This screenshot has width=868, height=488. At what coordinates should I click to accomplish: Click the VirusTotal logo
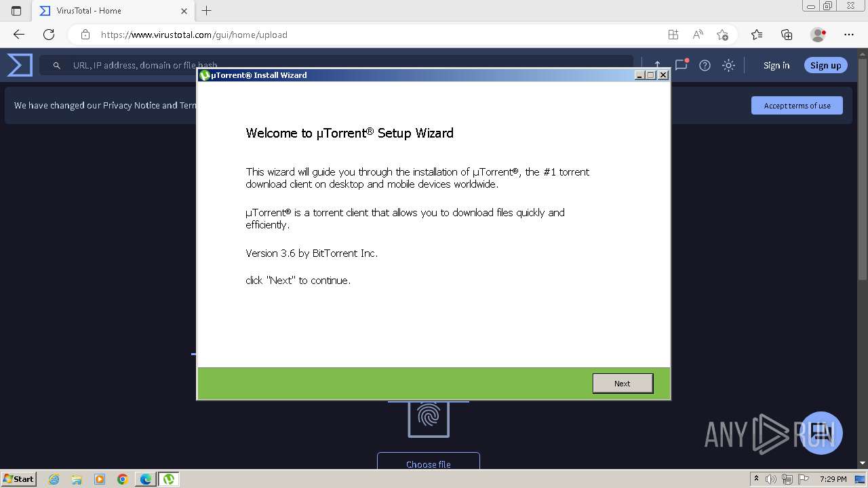[x=20, y=65]
